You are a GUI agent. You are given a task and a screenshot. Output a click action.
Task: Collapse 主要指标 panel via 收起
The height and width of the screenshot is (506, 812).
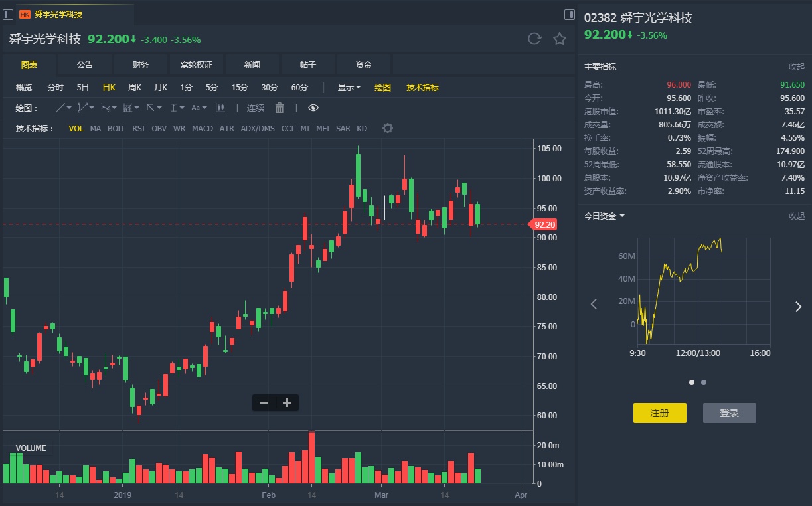tap(796, 67)
